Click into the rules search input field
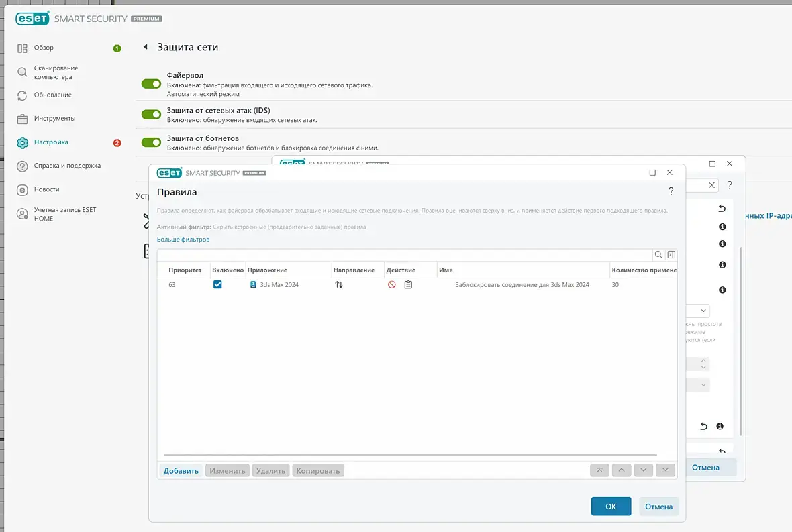Viewport: 792px width, 532px height. 405,255
